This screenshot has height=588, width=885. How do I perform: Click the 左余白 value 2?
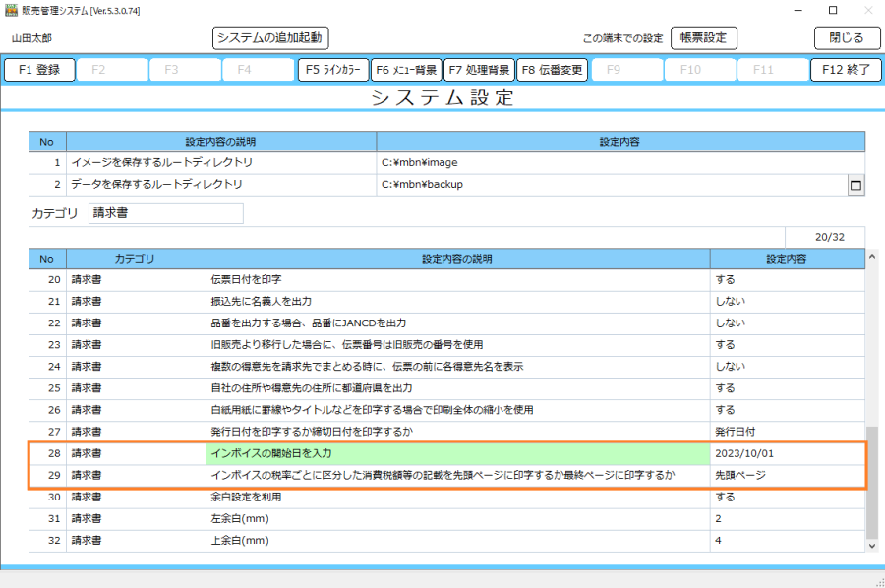click(788, 518)
